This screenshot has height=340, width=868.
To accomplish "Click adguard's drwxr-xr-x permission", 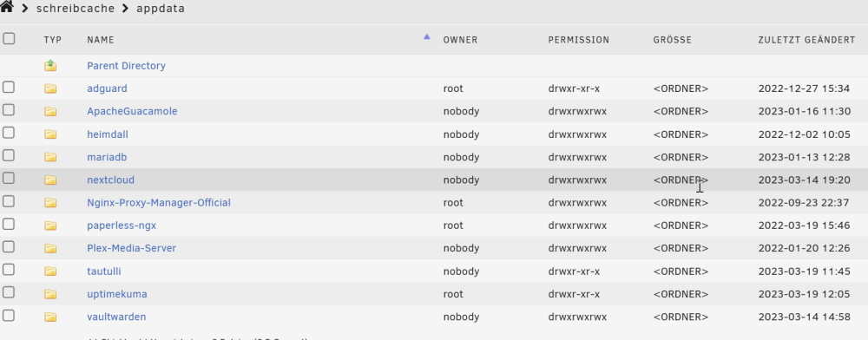I will tap(574, 88).
